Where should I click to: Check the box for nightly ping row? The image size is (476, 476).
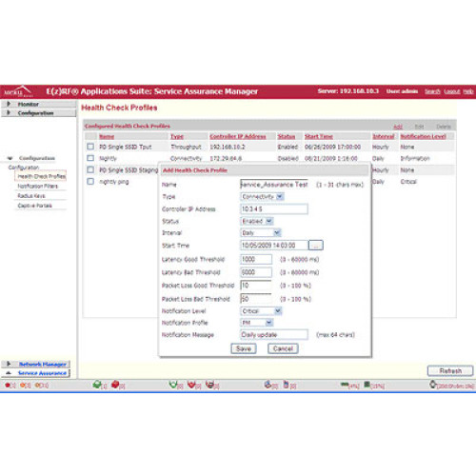coord(90,181)
